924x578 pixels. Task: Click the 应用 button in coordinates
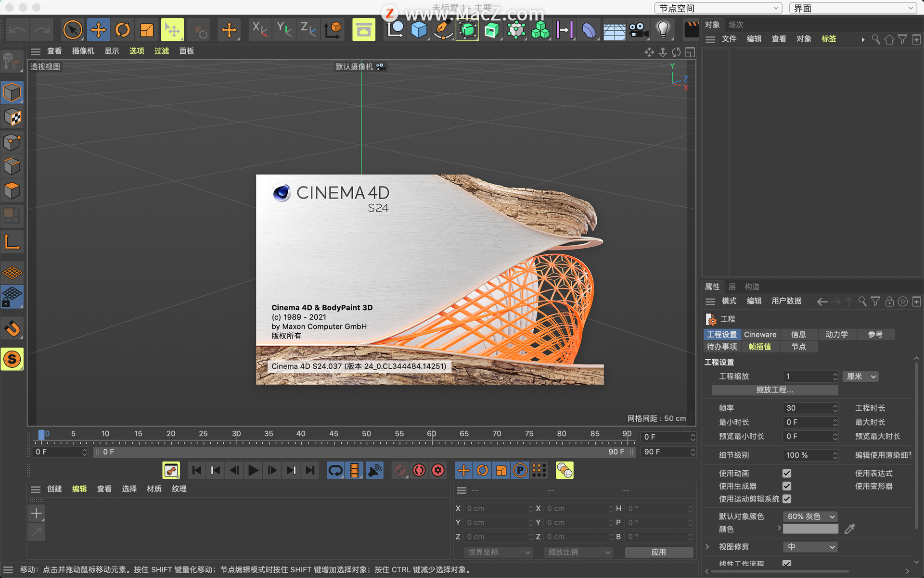click(x=659, y=553)
